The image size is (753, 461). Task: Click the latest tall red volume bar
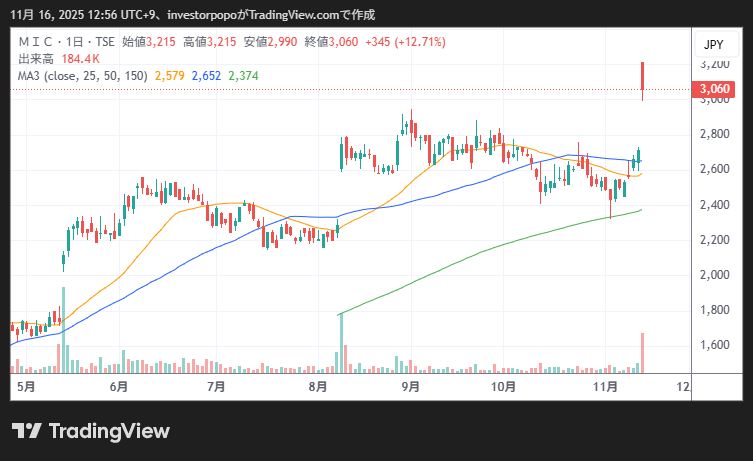click(642, 352)
